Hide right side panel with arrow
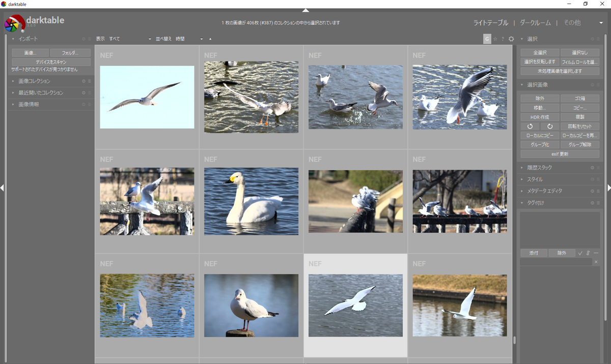Image resolution: width=611 pixels, height=364 pixels. tap(609, 188)
